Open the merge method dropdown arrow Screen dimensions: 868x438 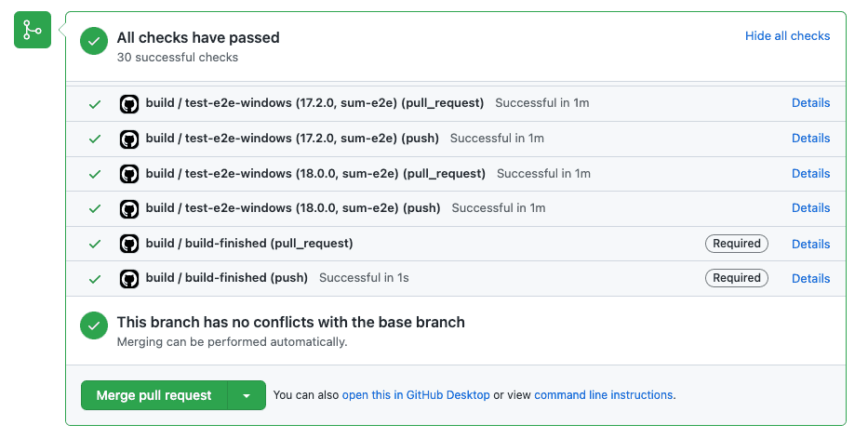(247, 395)
